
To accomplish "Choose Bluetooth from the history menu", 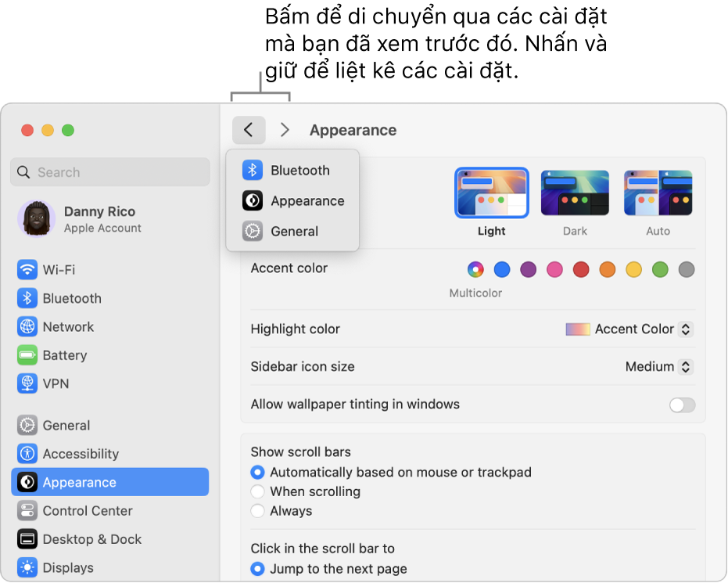I will point(292,170).
